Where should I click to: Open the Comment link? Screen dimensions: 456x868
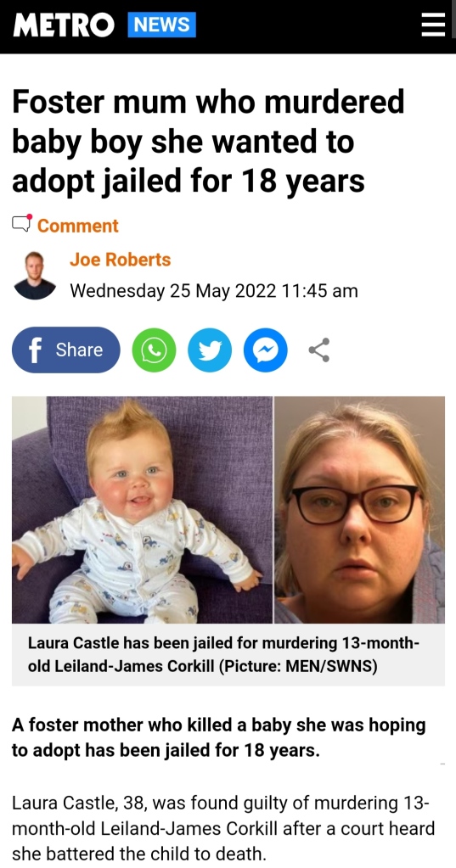[77, 226]
